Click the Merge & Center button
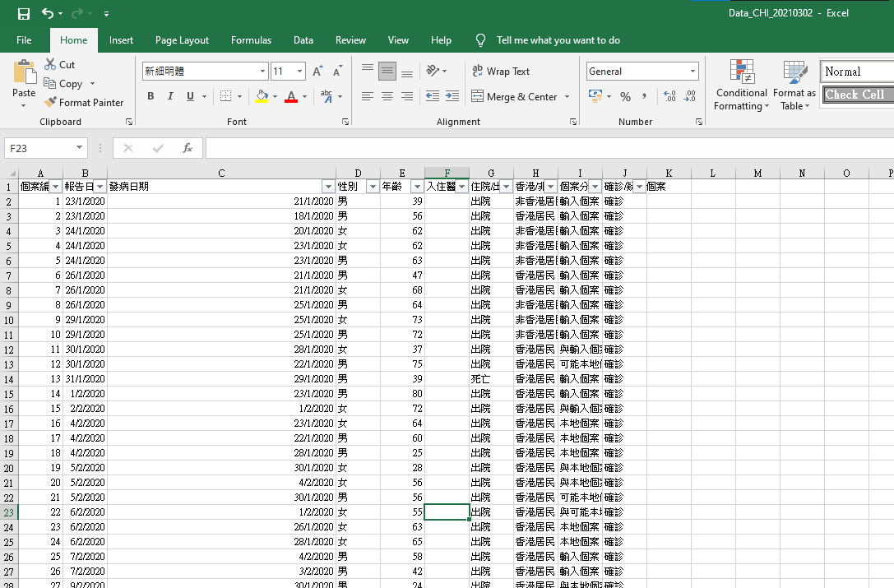 (x=514, y=96)
